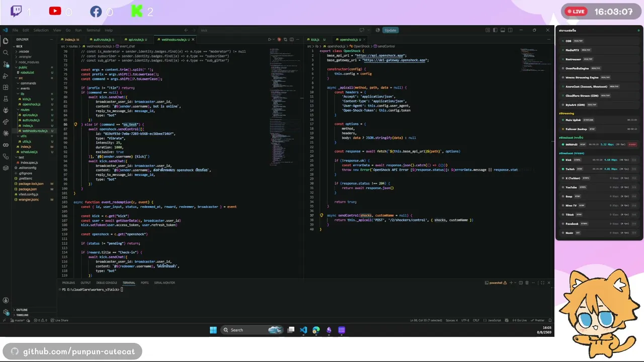Switch to the auth.route.js editor tab

coord(103,39)
